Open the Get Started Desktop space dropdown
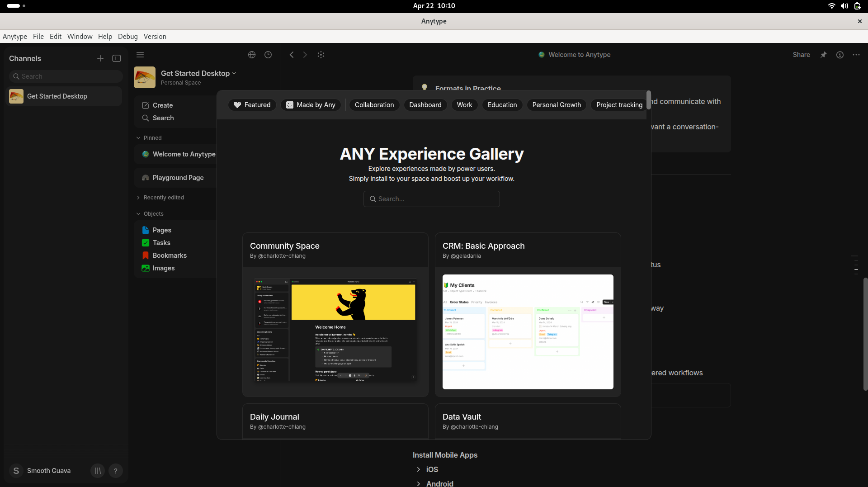 (x=234, y=73)
